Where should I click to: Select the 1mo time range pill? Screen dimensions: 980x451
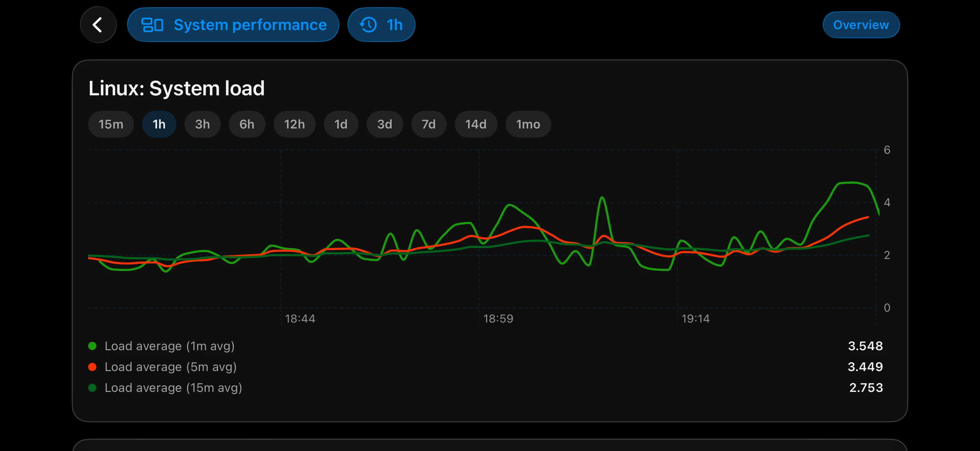click(528, 124)
